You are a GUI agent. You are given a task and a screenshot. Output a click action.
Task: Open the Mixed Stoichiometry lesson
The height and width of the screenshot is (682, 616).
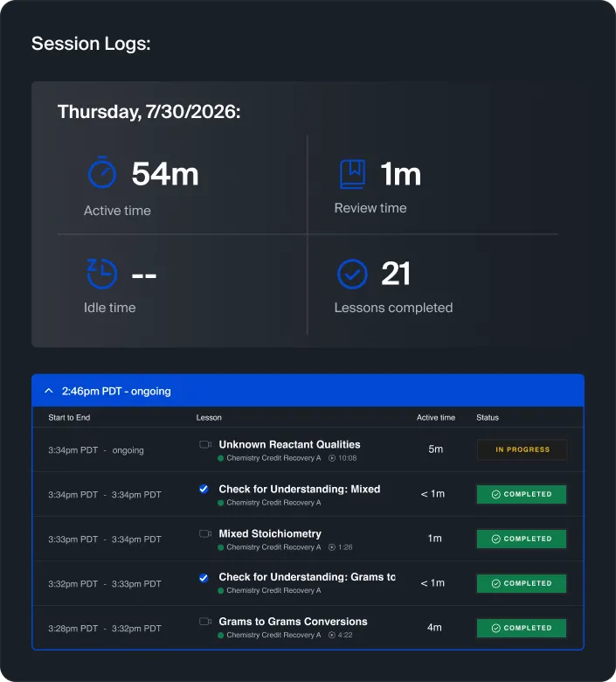pos(270,533)
